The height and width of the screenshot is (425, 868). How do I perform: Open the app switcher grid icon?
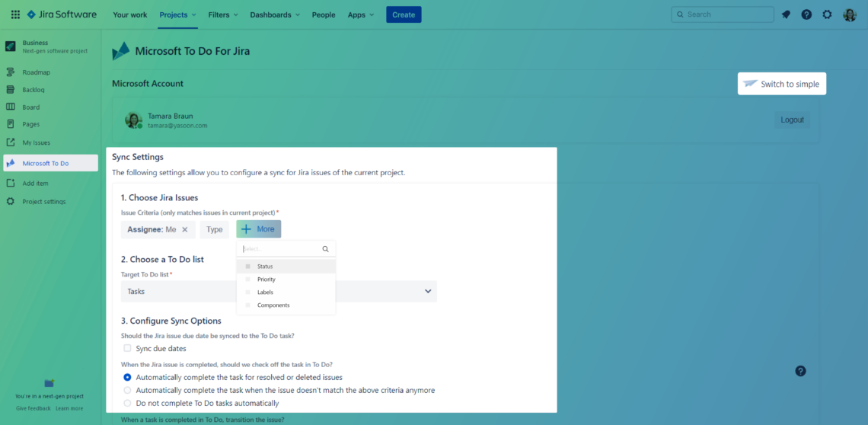[15, 14]
